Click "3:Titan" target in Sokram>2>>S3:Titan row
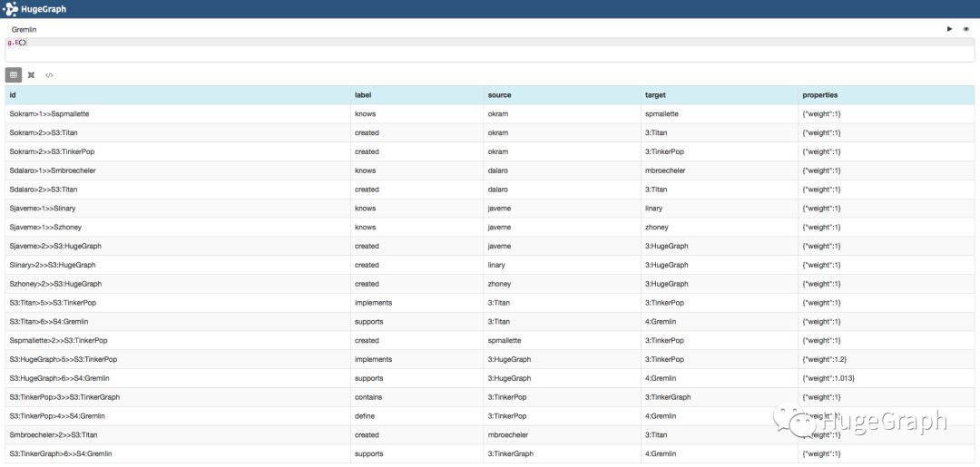 coord(656,133)
